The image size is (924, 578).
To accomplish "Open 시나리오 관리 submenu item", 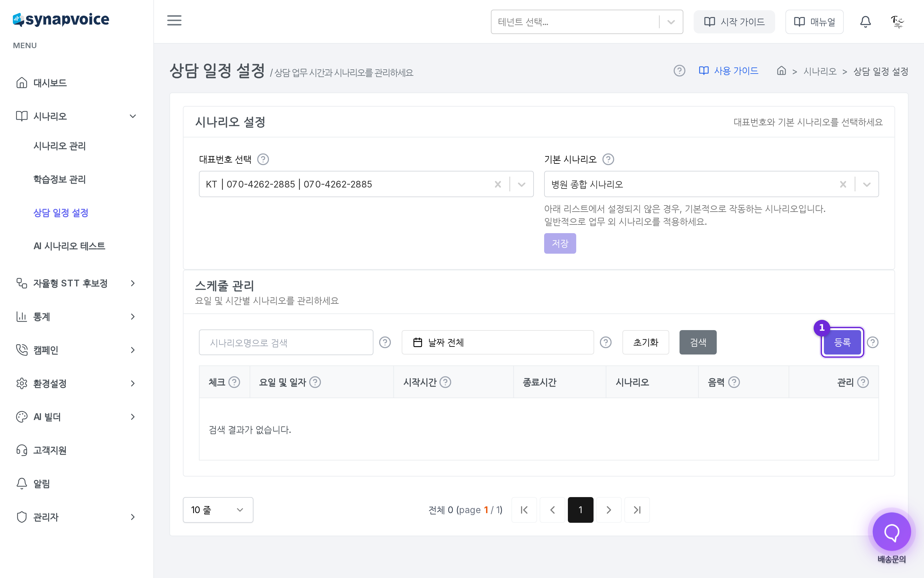I will [x=60, y=146].
